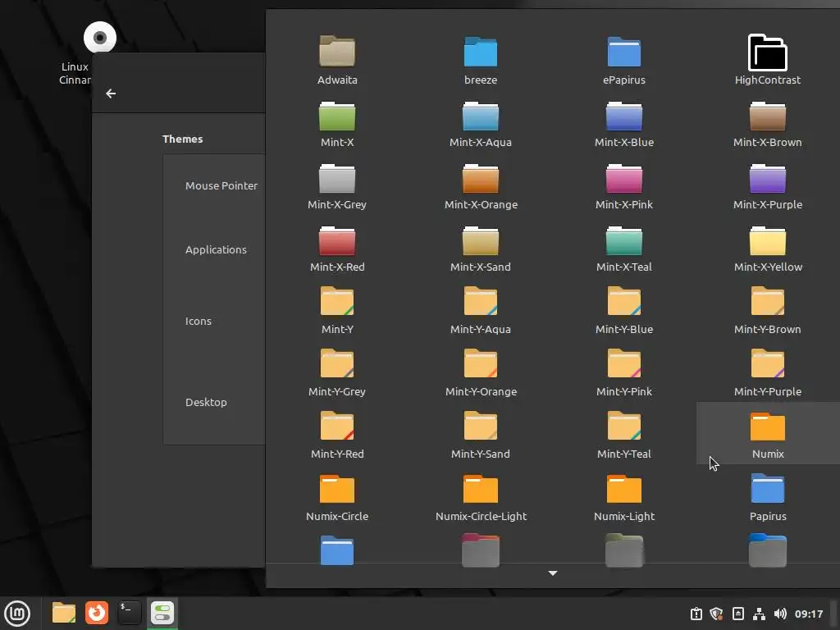Open the notes tray icon beside network icon
This screenshot has width=840, height=630.
[738, 614]
